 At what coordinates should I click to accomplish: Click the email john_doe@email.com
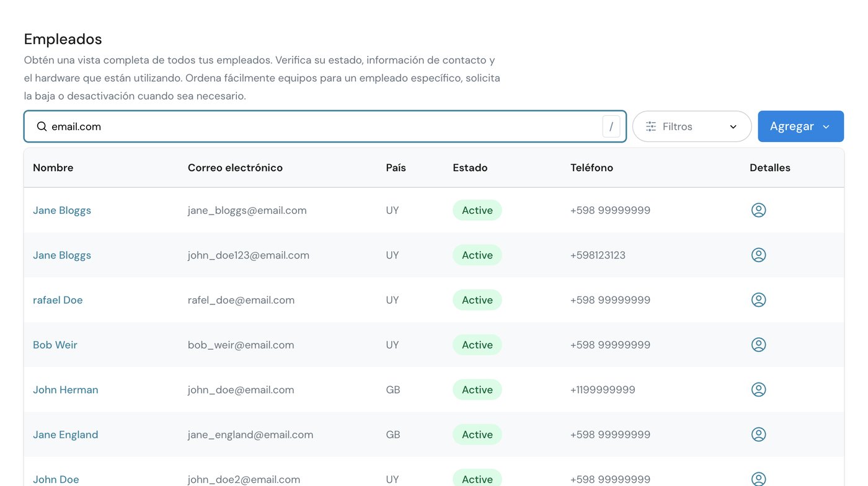pyautogui.click(x=241, y=389)
